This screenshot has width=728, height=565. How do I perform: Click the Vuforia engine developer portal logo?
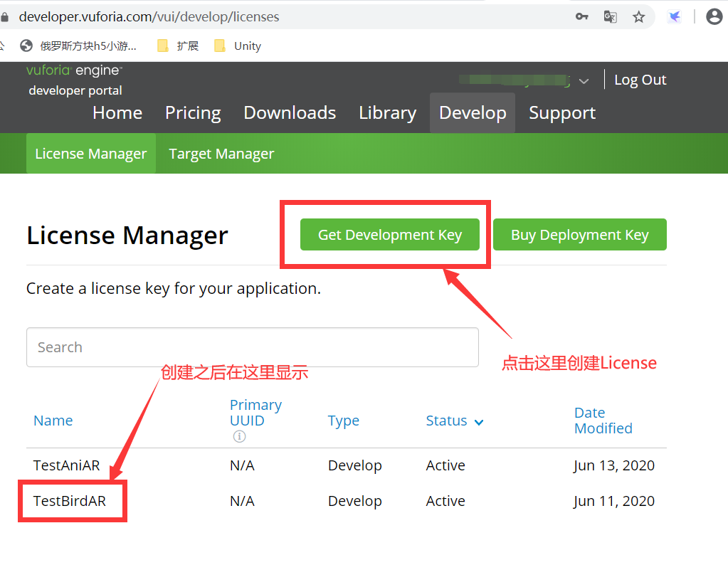[75, 80]
